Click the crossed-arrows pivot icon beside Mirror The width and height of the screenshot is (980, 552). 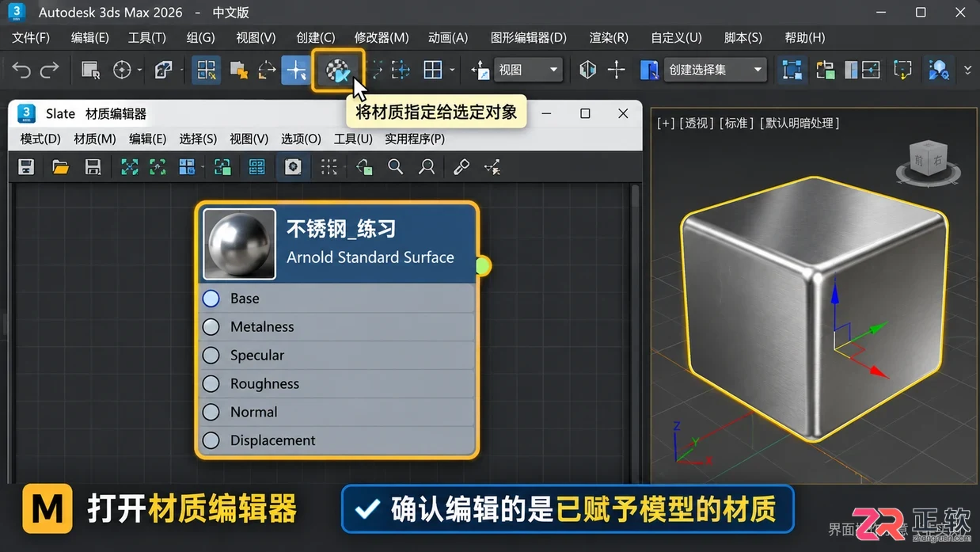point(617,70)
